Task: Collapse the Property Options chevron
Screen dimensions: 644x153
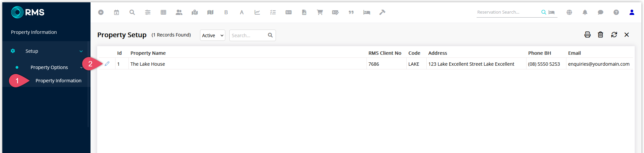Action: pos(81,67)
